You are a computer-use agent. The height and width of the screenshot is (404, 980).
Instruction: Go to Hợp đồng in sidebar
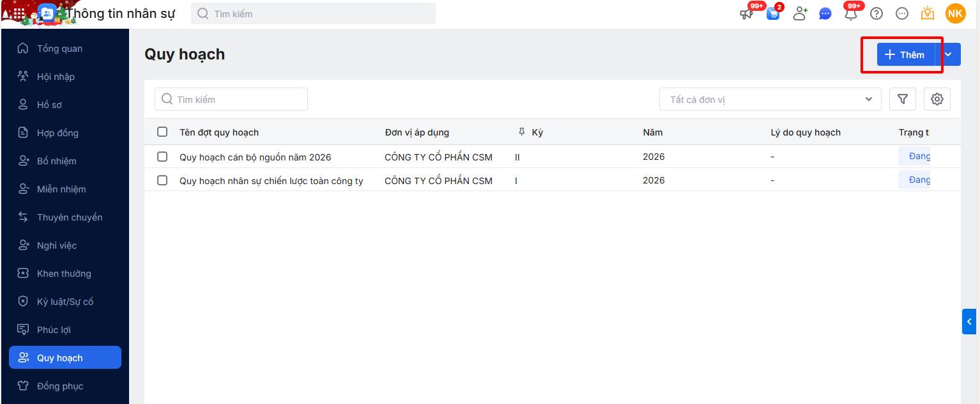click(x=57, y=133)
